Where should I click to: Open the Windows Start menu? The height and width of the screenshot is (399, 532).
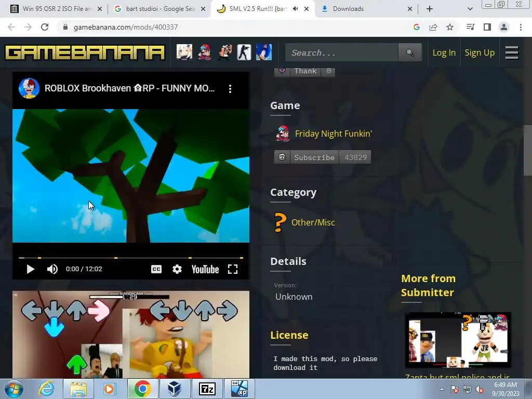(14, 389)
